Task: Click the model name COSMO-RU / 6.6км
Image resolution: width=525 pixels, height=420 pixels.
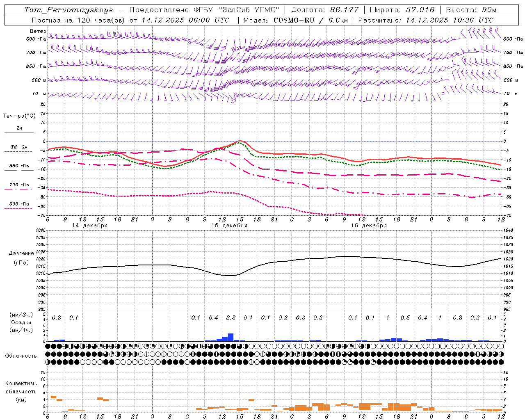Action: click(x=310, y=20)
